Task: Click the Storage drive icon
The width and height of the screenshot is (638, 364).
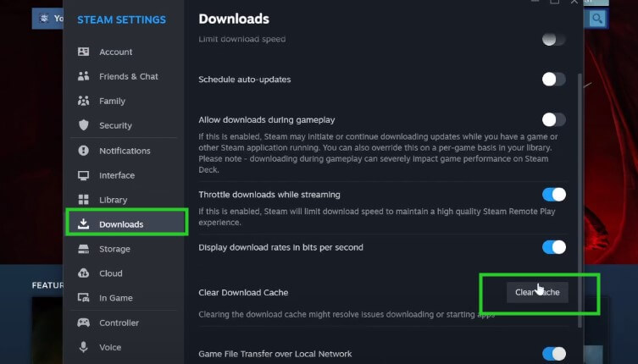Action: click(x=83, y=249)
